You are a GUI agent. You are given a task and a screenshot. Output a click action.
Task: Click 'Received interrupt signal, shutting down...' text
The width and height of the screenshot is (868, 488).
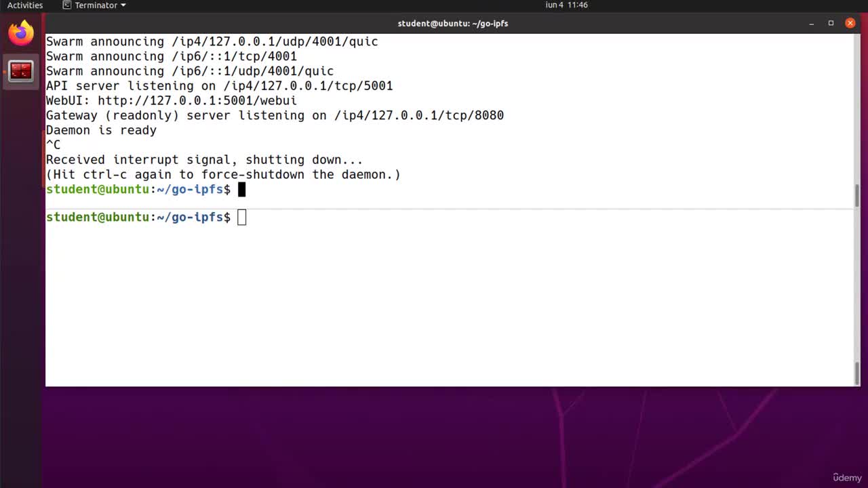coord(204,160)
